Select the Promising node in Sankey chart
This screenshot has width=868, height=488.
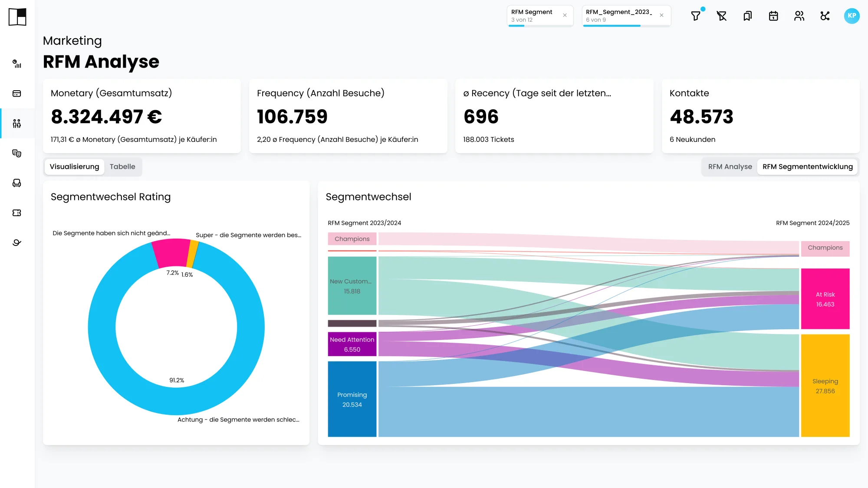pos(352,399)
